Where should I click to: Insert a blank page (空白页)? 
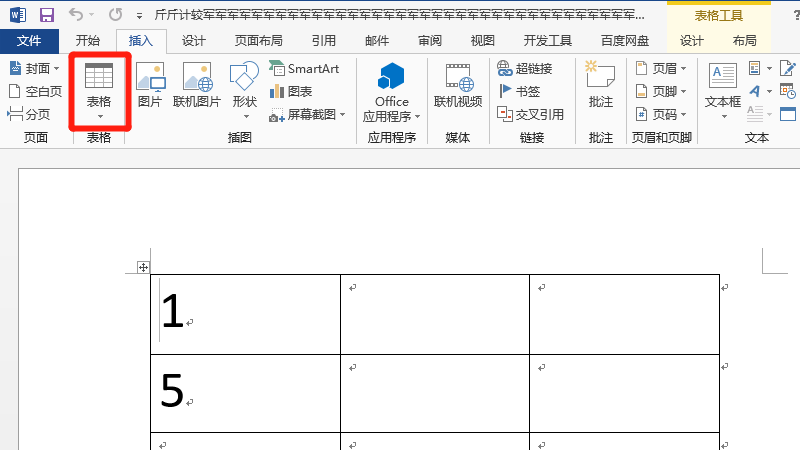[x=35, y=91]
